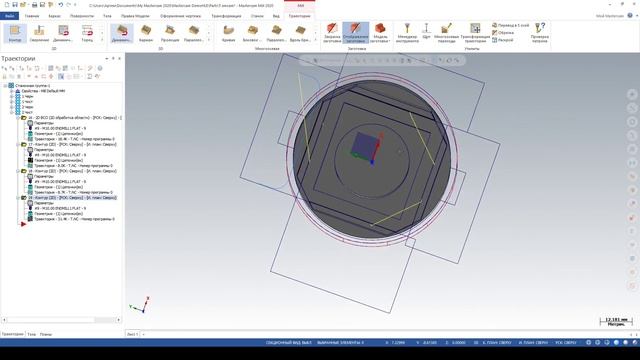This screenshot has width=640, height=360.
Task: Select the Щуп probe utility
Action: (x=427, y=32)
